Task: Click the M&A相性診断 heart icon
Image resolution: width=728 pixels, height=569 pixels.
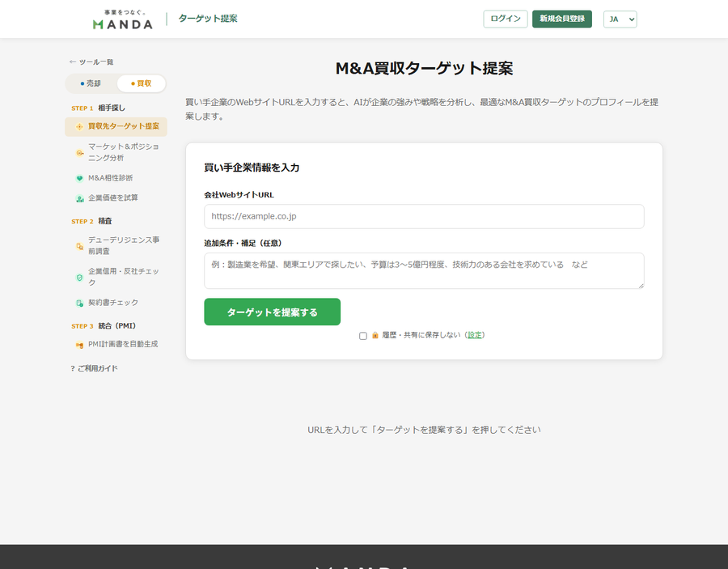Action: point(79,178)
